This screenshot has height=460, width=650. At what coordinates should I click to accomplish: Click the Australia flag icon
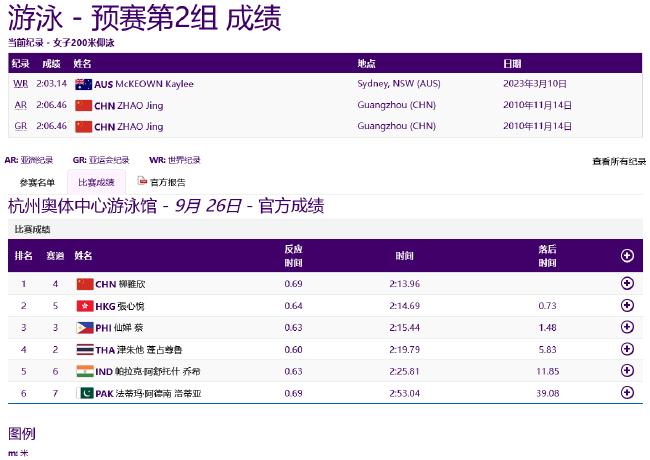(83, 84)
